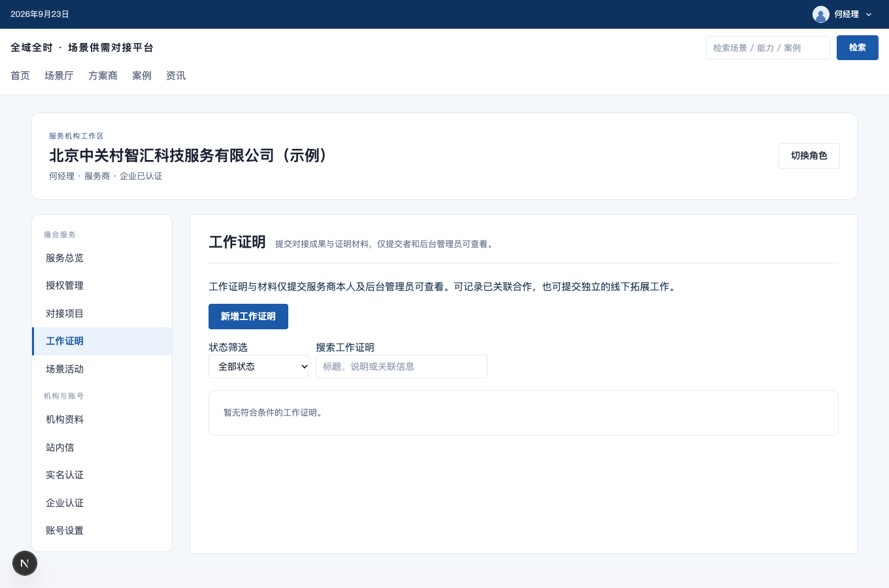This screenshot has height=588, width=889.
Task: Open 服务总览 in the sidebar
Action: click(x=102, y=258)
